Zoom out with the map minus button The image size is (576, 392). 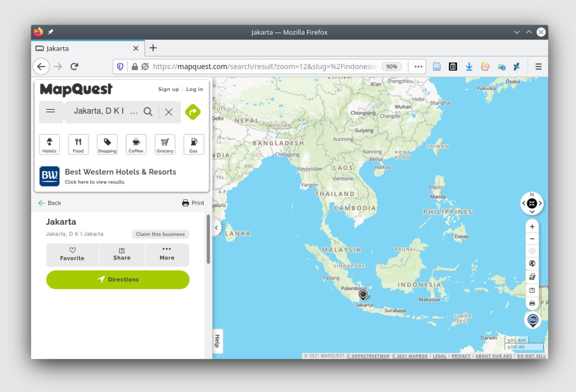coord(532,239)
